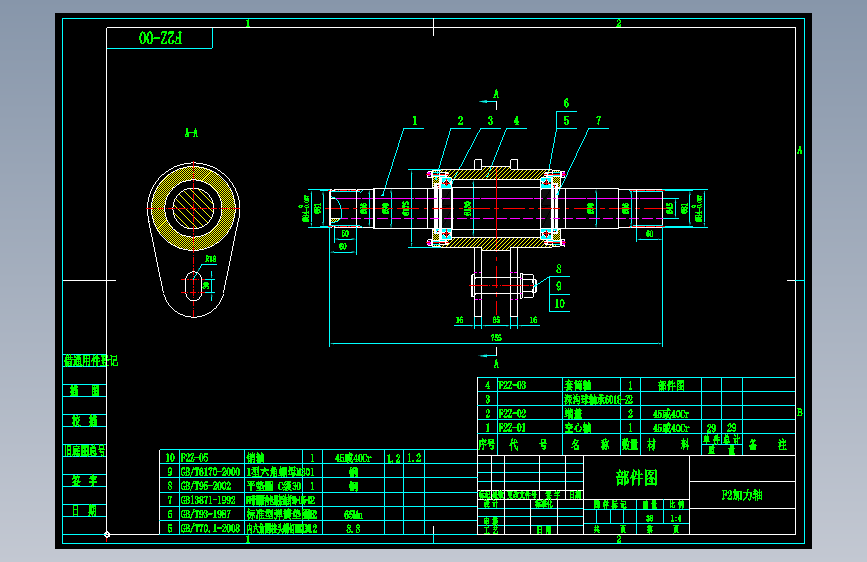Select the 空心轴 name cell
The height and width of the screenshot is (562, 867).
(x=578, y=428)
